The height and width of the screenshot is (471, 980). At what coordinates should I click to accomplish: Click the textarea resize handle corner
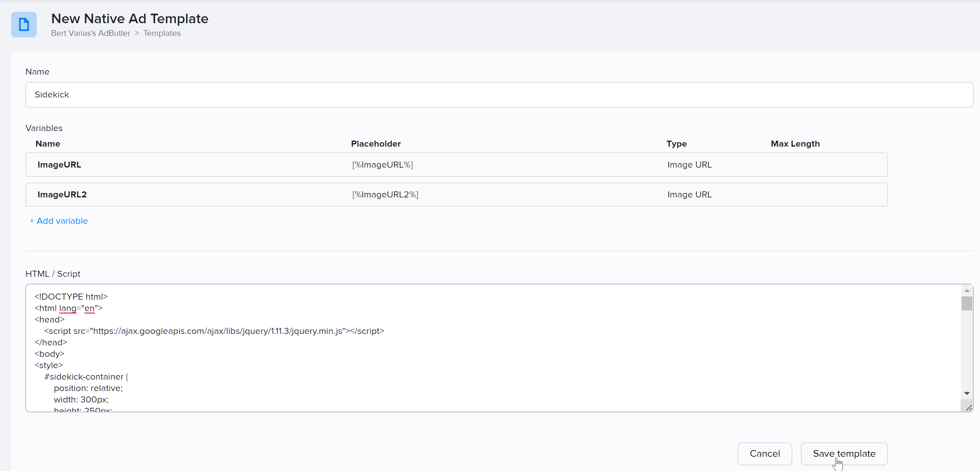(x=969, y=408)
